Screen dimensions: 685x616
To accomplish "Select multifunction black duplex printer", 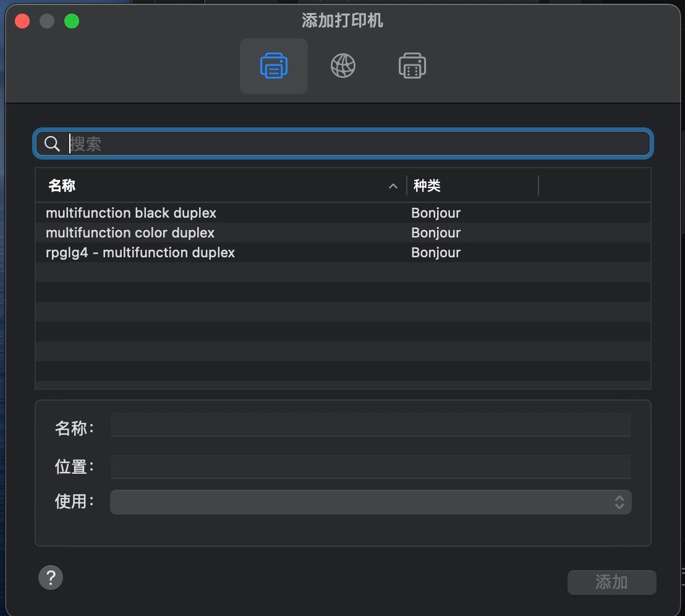I will pos(343,213).
